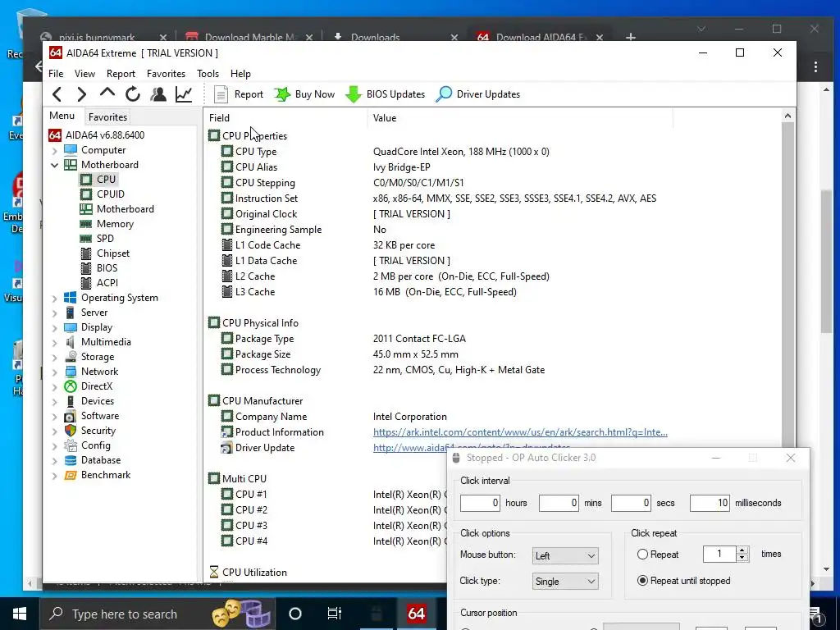Click the Database icon in tree
Viewport: 840px width, 630px height.
(x=71, y=460)
